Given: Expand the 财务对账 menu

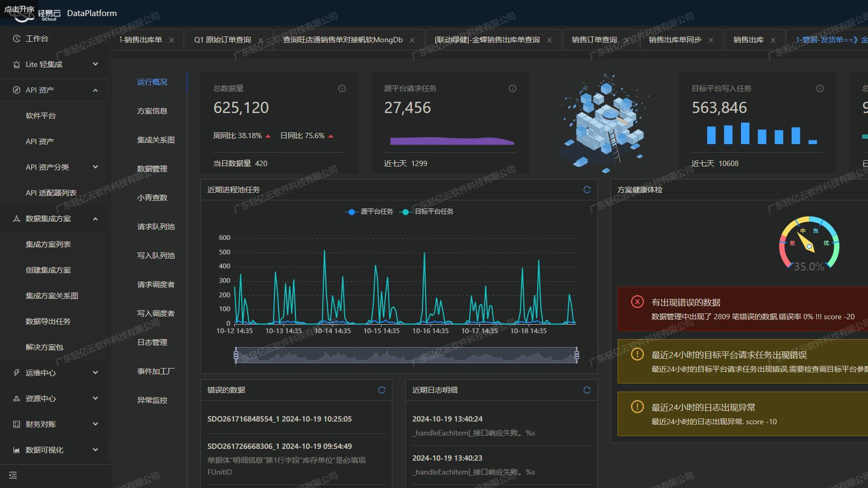Looking at the screenshot, I should pos(95,424).
